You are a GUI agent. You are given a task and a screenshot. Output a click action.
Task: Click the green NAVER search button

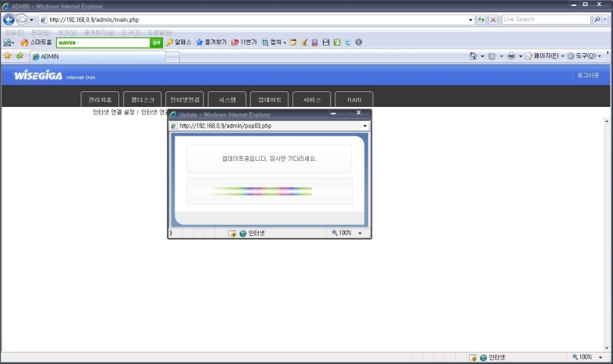[156, 42]
